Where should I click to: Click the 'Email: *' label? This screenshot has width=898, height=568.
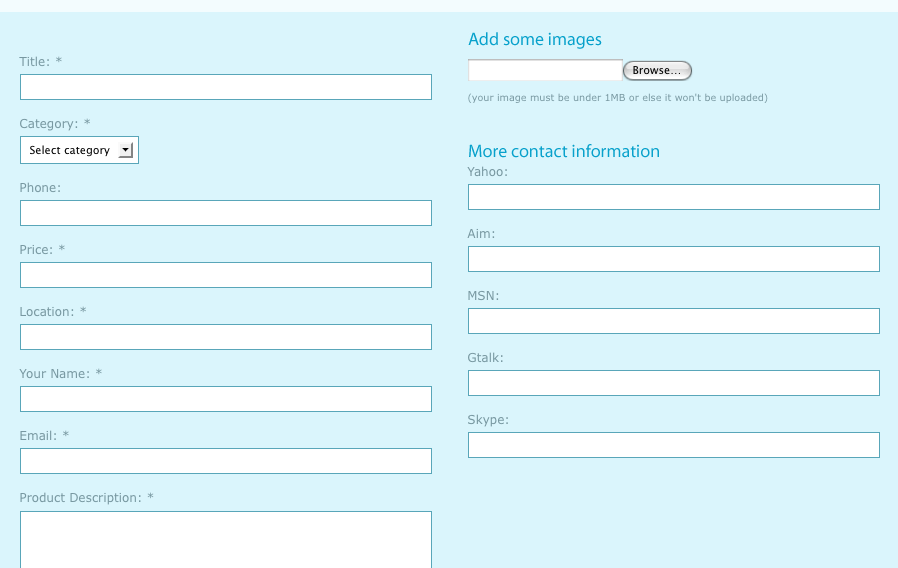pyautogui.click(x=44, y=436)
